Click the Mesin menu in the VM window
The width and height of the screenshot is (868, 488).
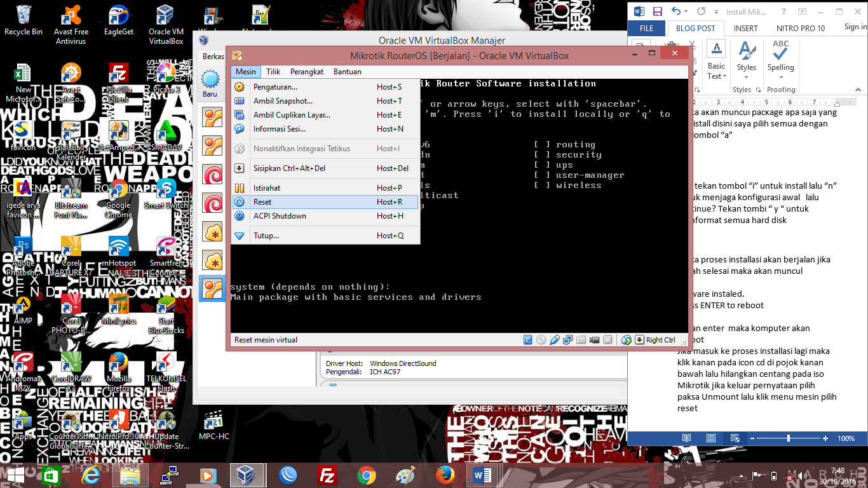point(246,72)
